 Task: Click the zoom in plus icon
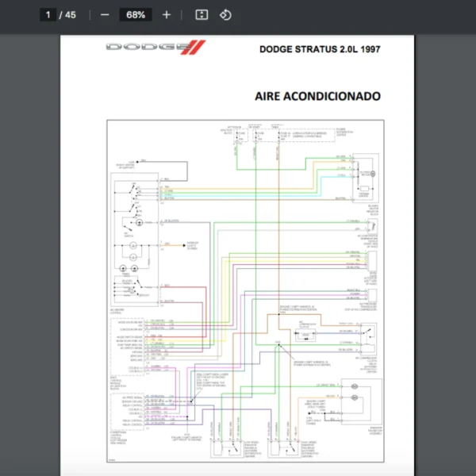coord(166,15)
